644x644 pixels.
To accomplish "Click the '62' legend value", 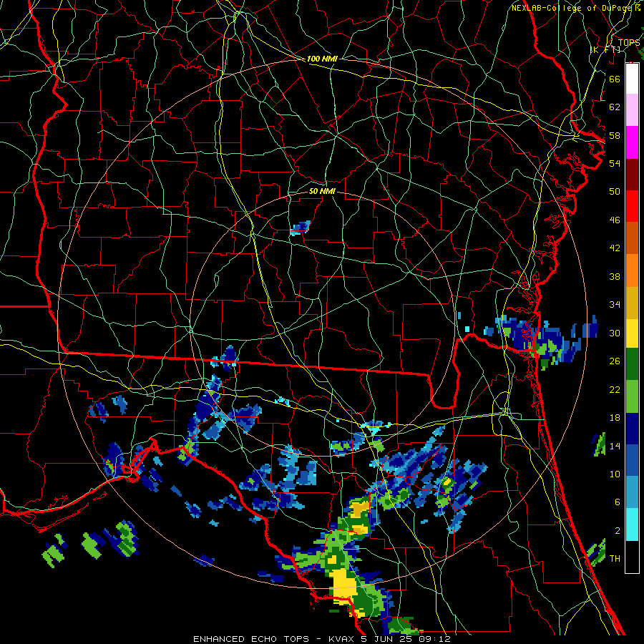I will click(615, 107).
